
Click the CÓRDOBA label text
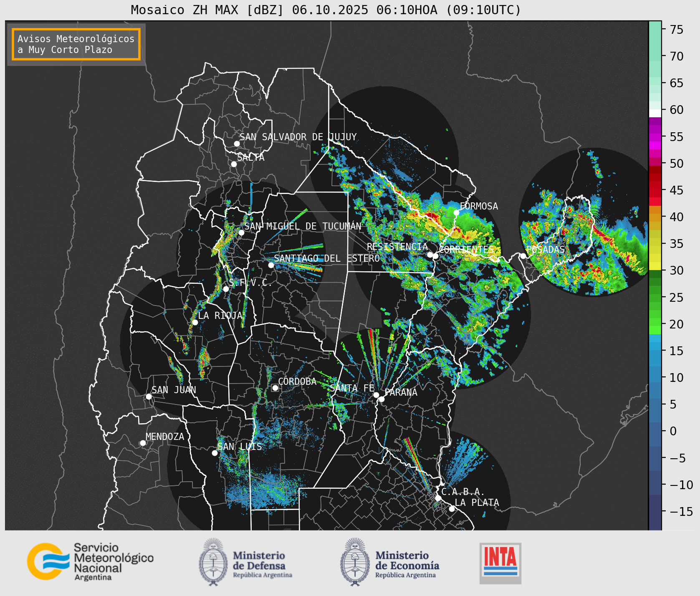point(297,381)
